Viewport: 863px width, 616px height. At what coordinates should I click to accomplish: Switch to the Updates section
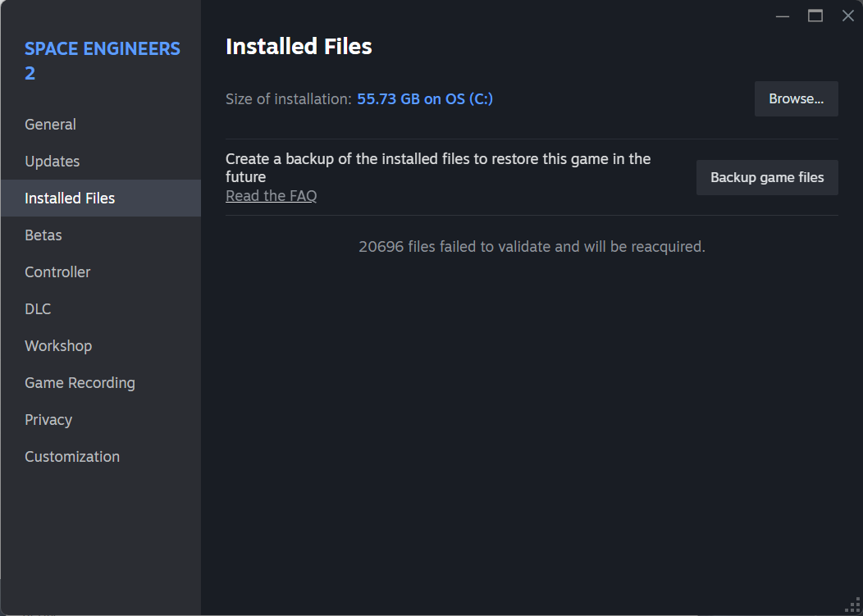[x=52, y=162]
